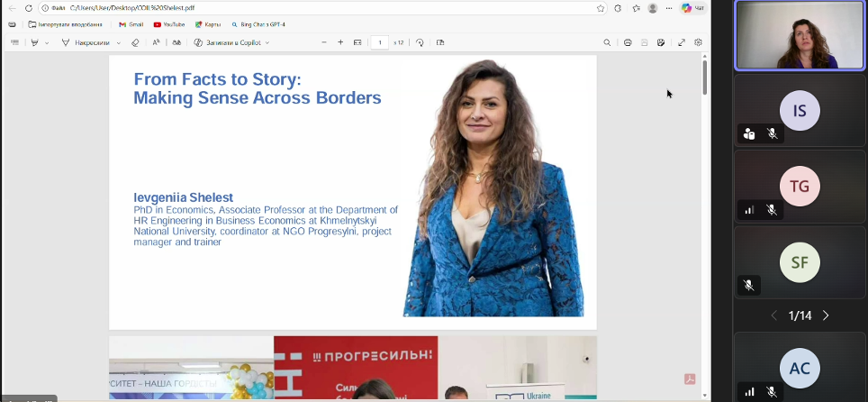The width and height of the screenshot is (868, 402).
Task: Click the Copilot Чат button
Action: tap(692, 8)
